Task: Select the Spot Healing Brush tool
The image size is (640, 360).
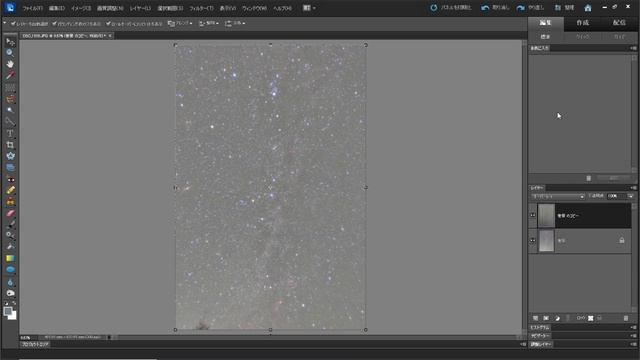Action: point(10,190)
